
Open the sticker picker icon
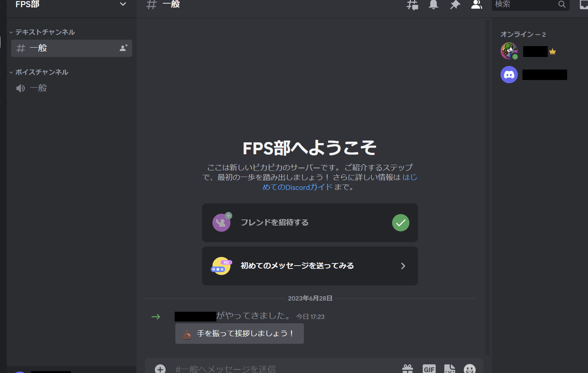pos(449,369)
